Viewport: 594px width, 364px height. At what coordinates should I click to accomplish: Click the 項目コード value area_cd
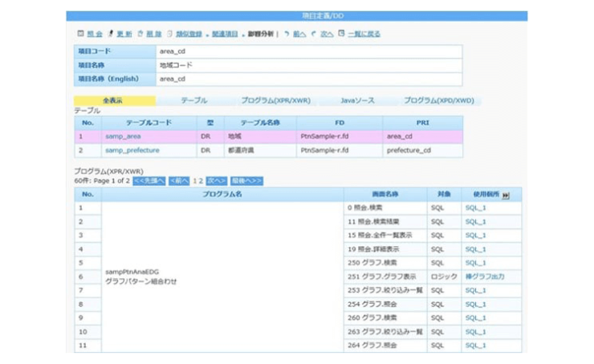point(309,51)
